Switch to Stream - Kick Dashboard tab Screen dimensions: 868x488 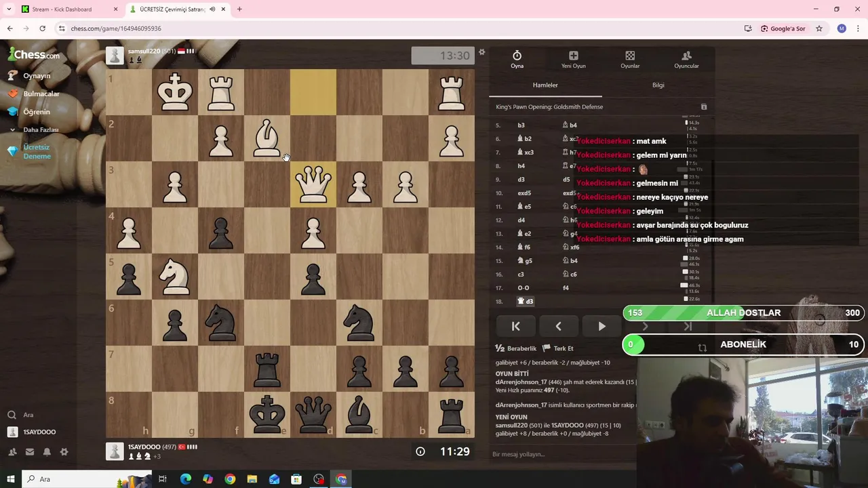68,9
